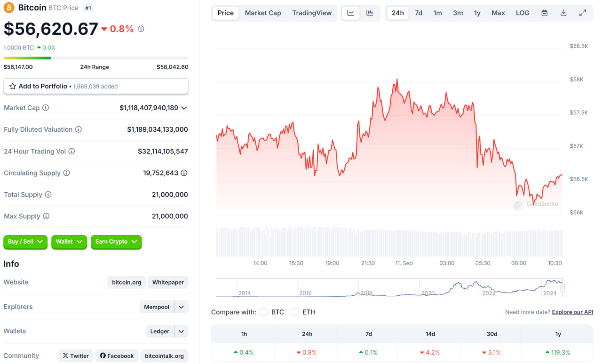Viewport: 602px width, 364px height.
Task: Toggle ETH comparison checkbox
Action: 295,312
